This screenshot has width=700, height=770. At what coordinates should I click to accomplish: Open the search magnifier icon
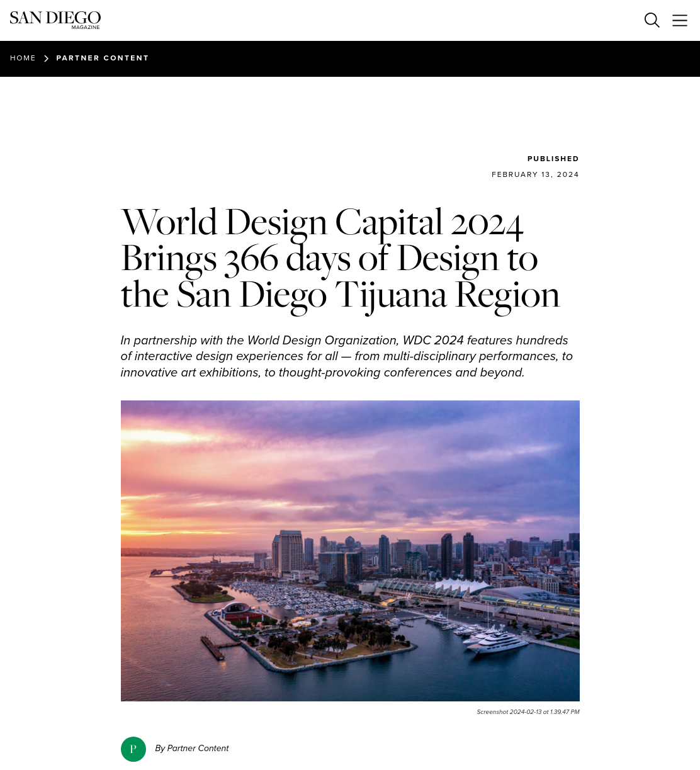652,20
